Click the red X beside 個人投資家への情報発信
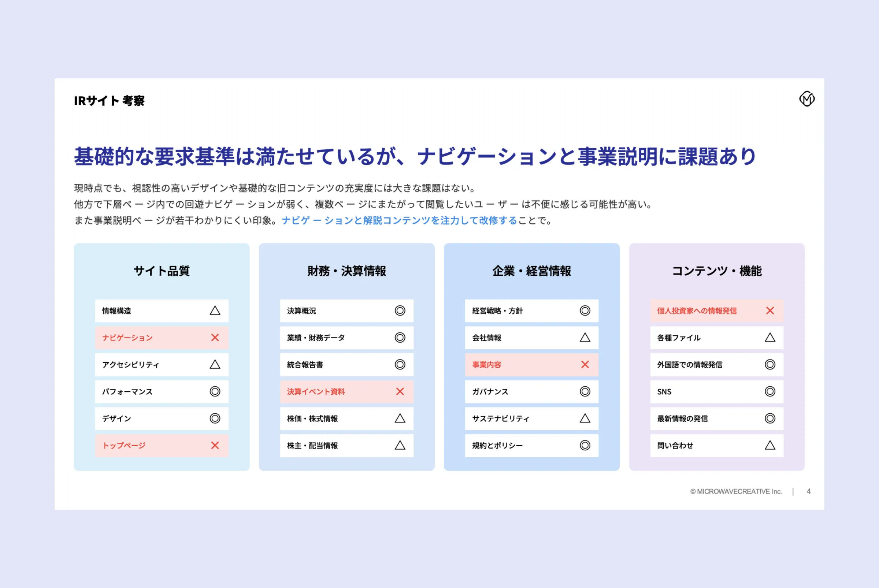The height and width of the screenshot is (588, 879). click(x=770, y=310)
